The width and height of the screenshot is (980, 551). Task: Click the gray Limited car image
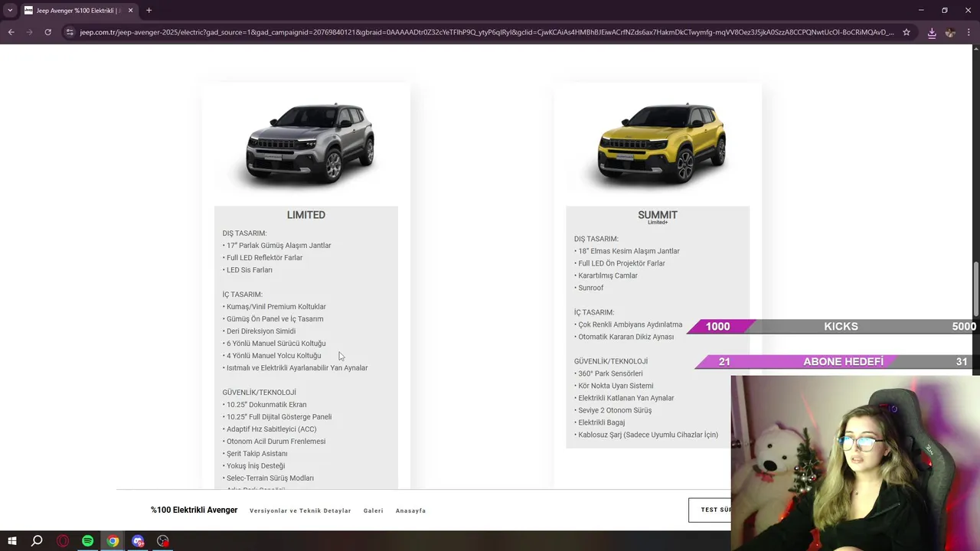coord(309,145)
